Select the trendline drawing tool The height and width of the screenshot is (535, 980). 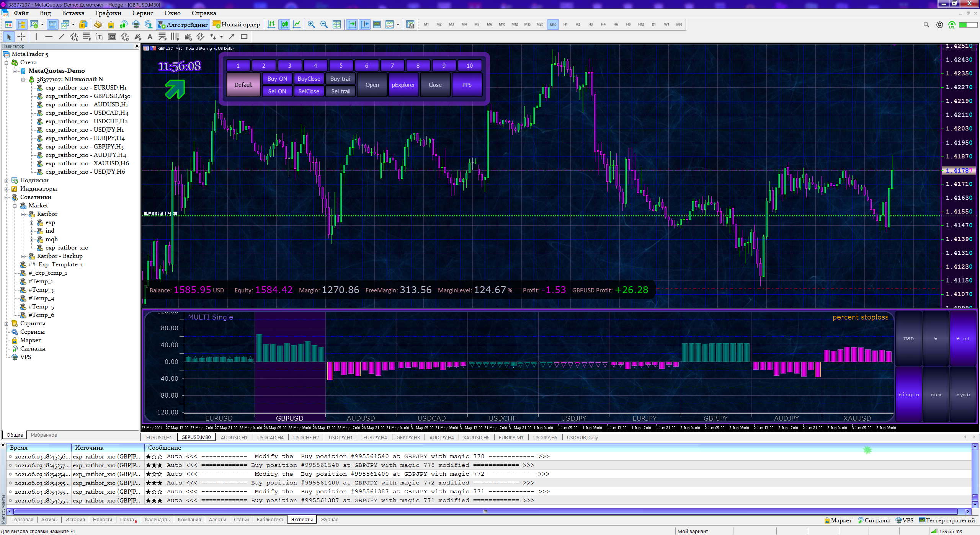61,37
